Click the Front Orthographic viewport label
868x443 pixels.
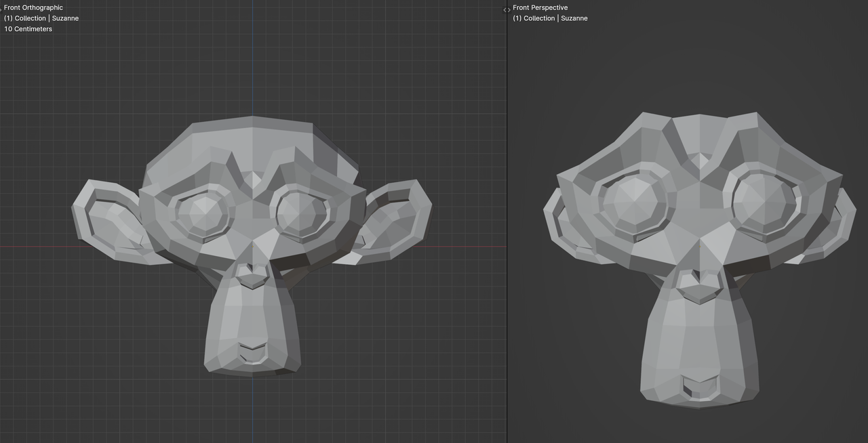pyautogui.click(x=33, y=7)
